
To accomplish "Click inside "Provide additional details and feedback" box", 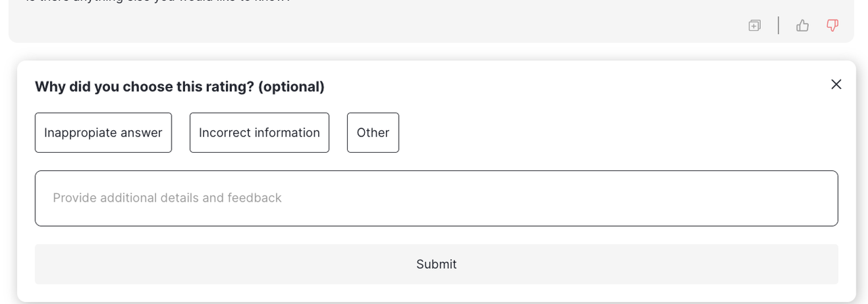I will (x=436, y=198).
